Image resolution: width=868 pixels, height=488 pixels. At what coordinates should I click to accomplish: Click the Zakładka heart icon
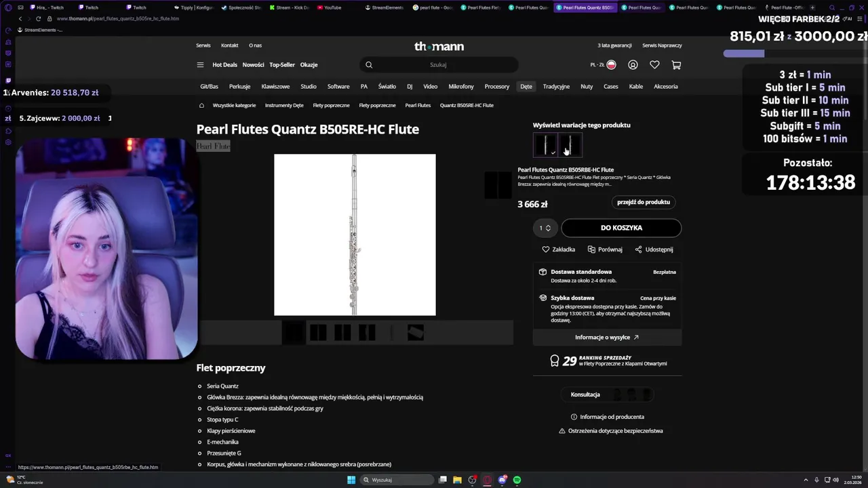point(545,249)
